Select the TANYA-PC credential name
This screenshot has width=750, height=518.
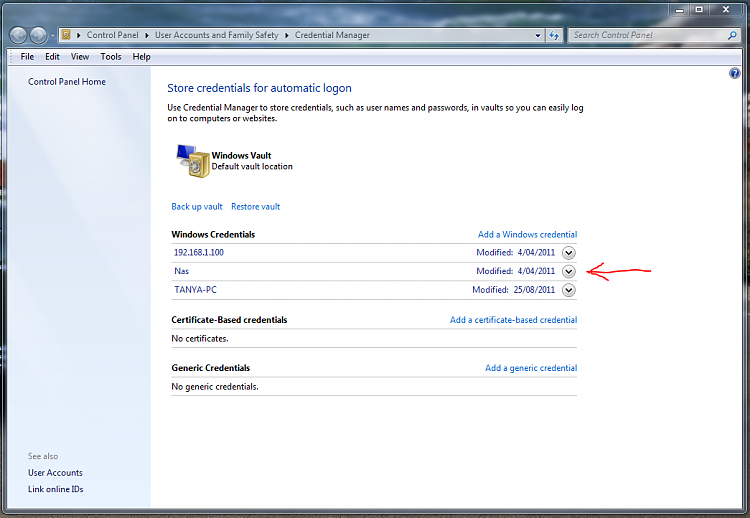(x=195, y=290)
